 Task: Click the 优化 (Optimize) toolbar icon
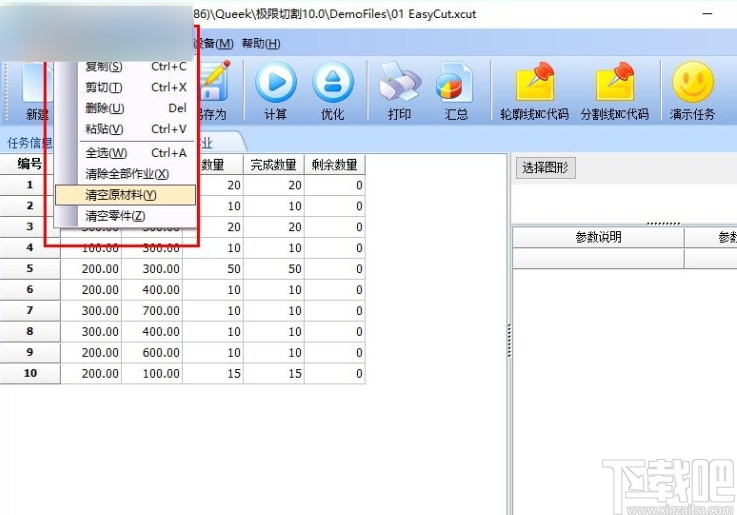tap(333, 83)
